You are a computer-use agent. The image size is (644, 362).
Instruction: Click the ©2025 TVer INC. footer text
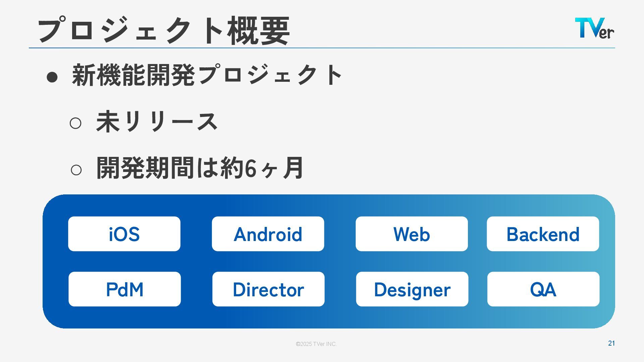[316, 344]
